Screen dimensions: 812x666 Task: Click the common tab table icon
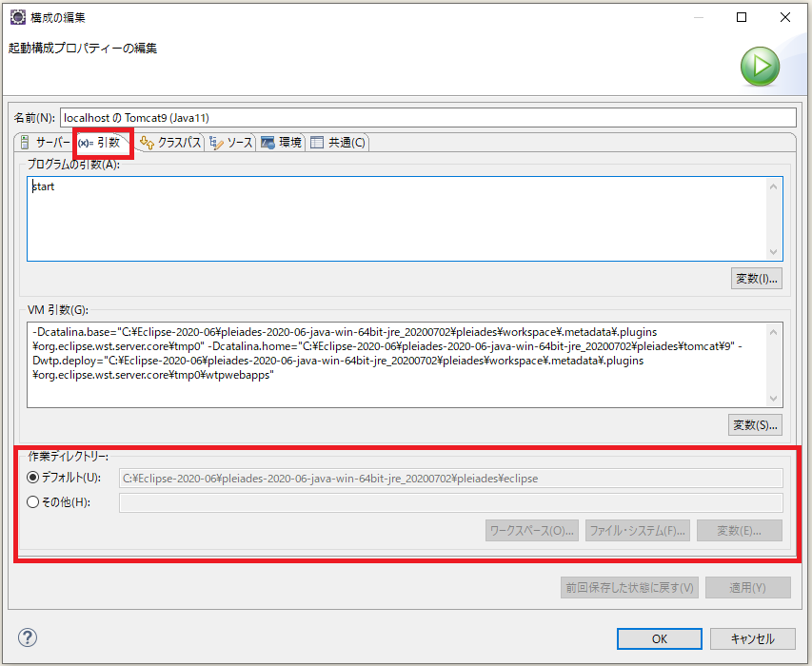pyautogui.click(x=317, y=143)
